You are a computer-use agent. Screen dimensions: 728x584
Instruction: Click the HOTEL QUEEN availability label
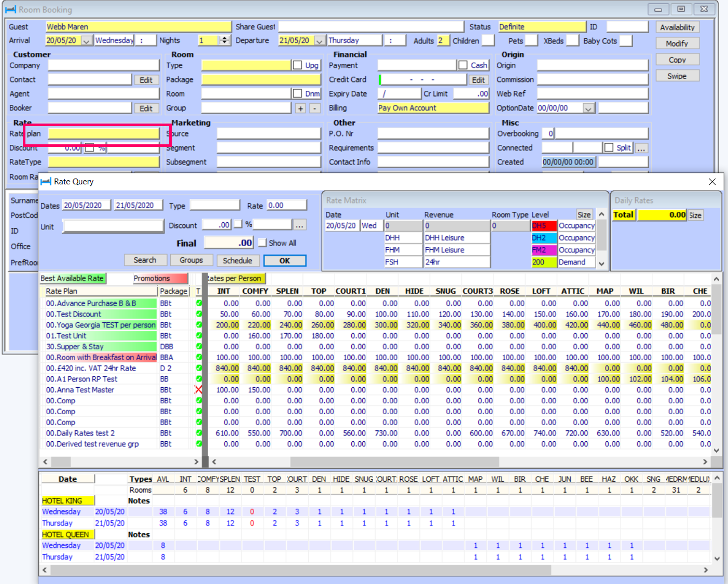coord(68,535)
